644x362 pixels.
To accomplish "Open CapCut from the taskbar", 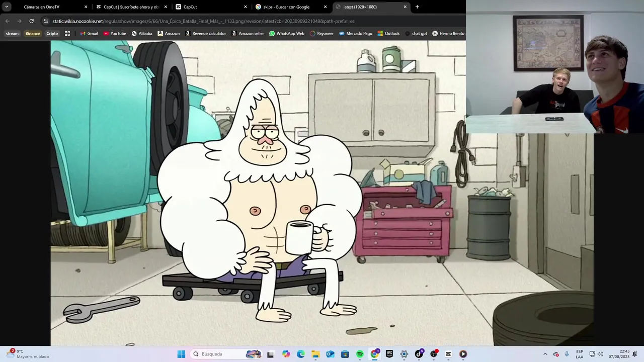I will (x=448, y=354).
